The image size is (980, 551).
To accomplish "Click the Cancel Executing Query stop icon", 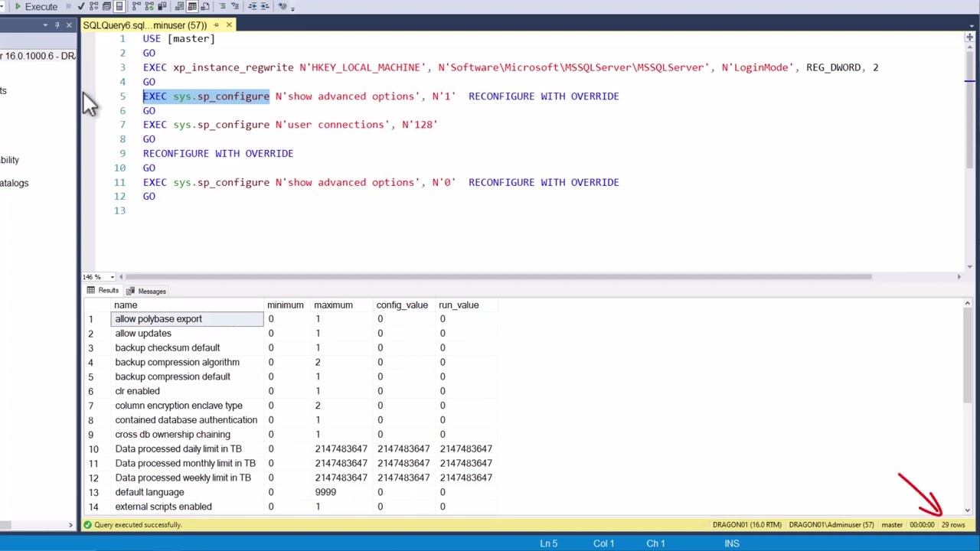I will click(69, 6).
